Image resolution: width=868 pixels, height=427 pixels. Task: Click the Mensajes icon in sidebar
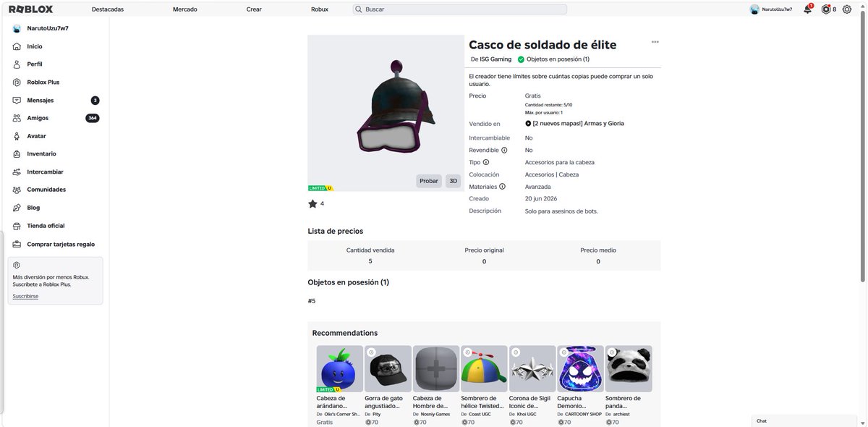17,101
